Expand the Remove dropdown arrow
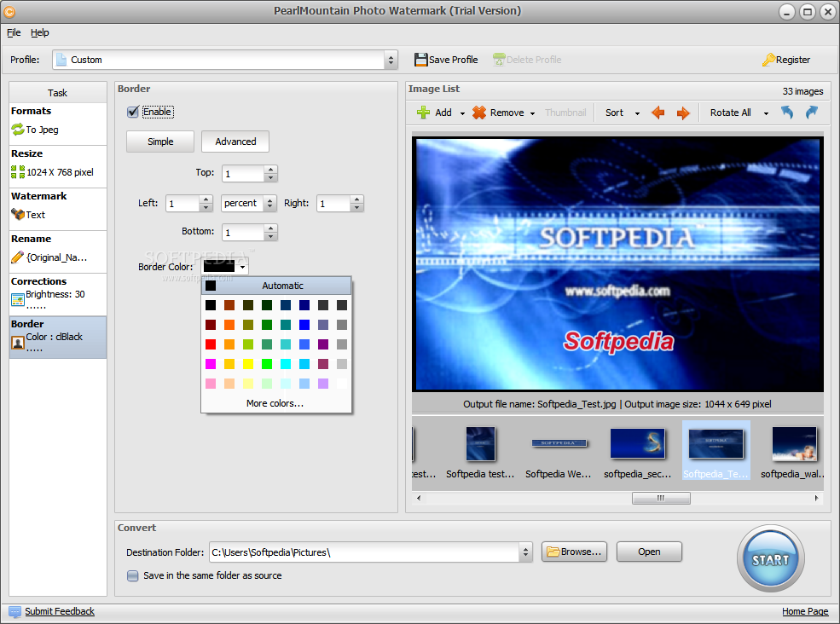Viewport: 840px width, 624px height. 532,113
